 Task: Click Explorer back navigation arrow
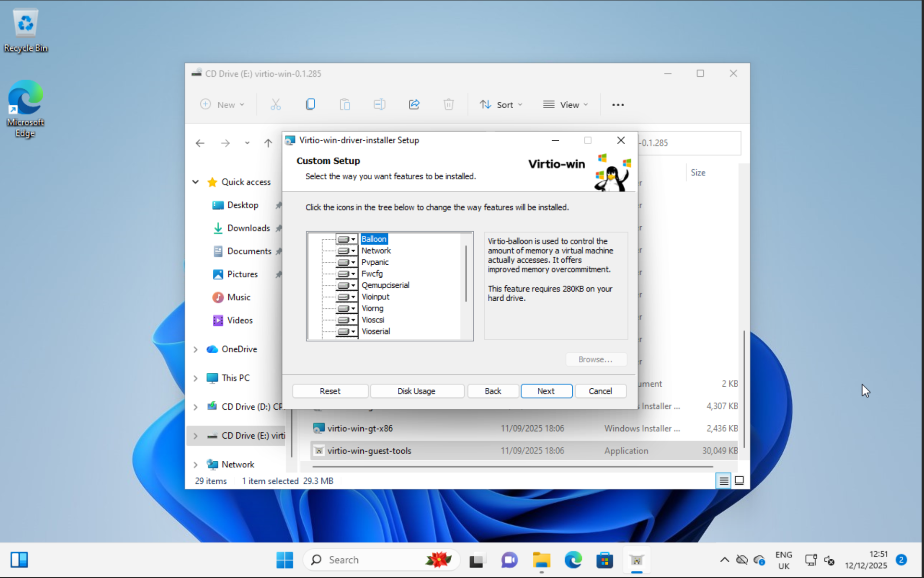[200, 143]
